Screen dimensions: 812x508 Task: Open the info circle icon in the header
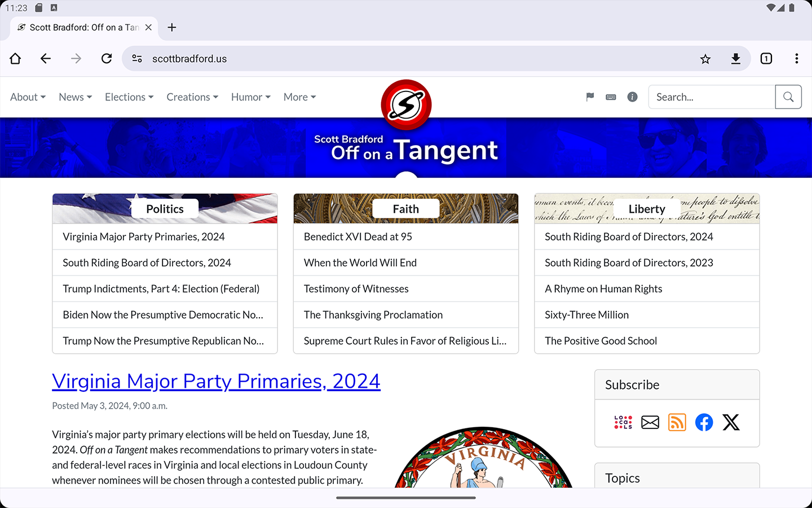(632, 97)
